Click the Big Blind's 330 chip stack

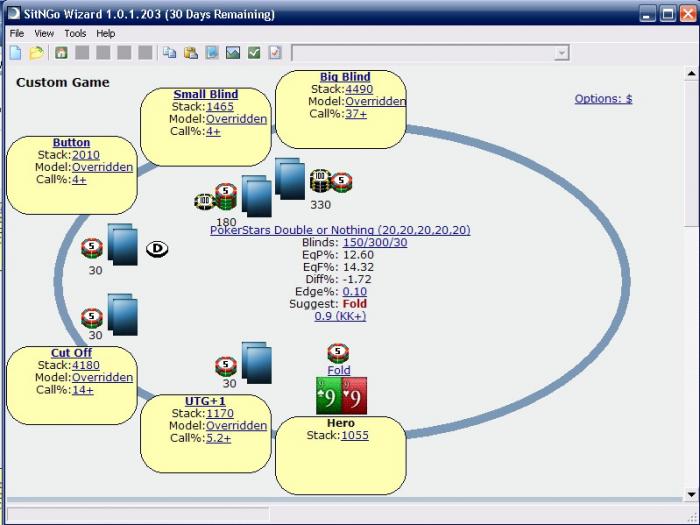click(x=331, y=181)
